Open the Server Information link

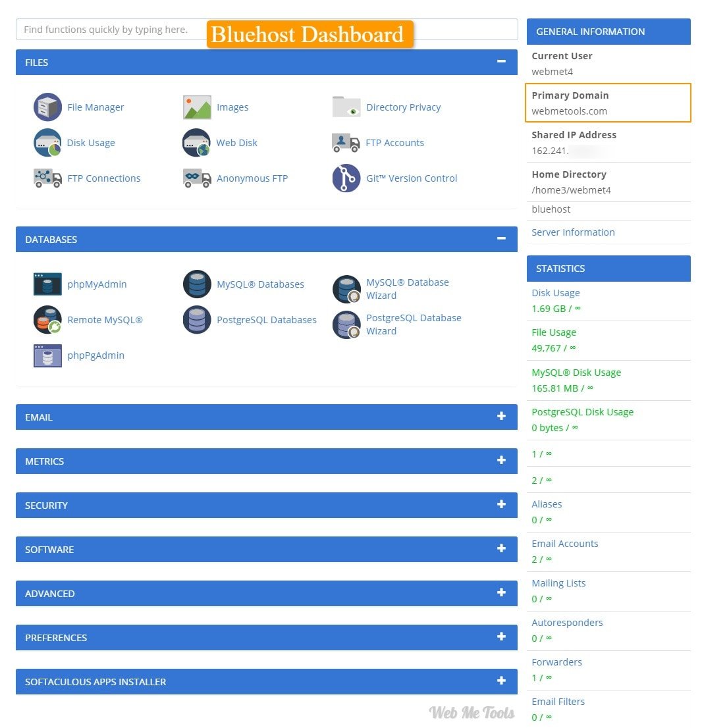point(573,232)
